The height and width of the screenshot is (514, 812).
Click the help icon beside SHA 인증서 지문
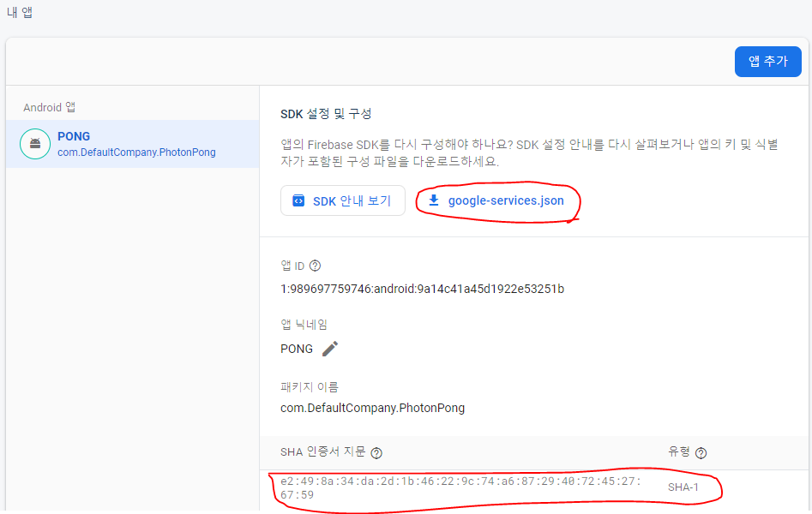[377, 453]
